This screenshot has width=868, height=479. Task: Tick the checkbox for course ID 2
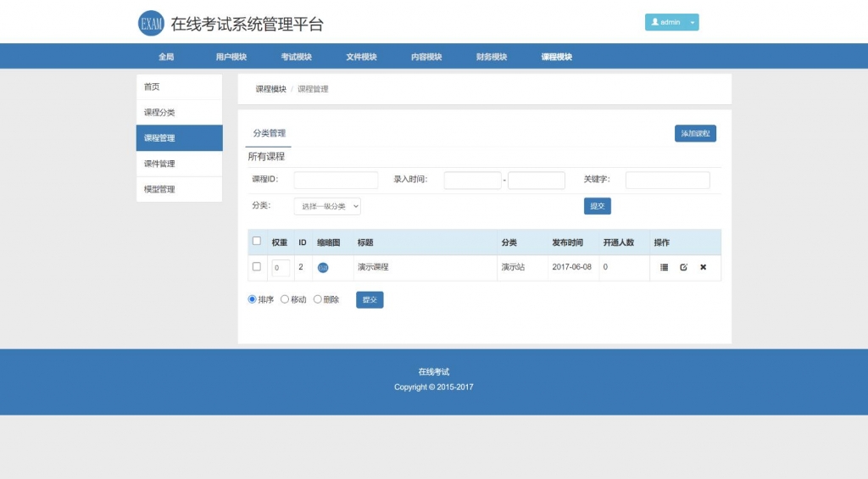click(x=257, y=267)
